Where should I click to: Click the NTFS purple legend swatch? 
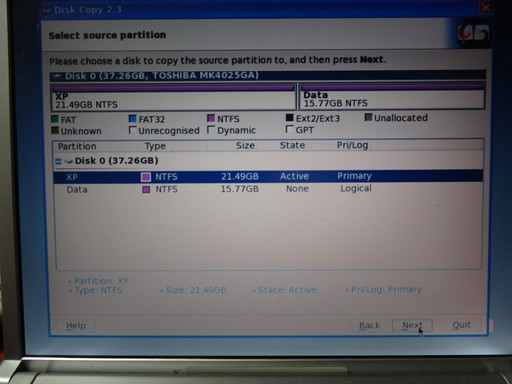(211, 118)
